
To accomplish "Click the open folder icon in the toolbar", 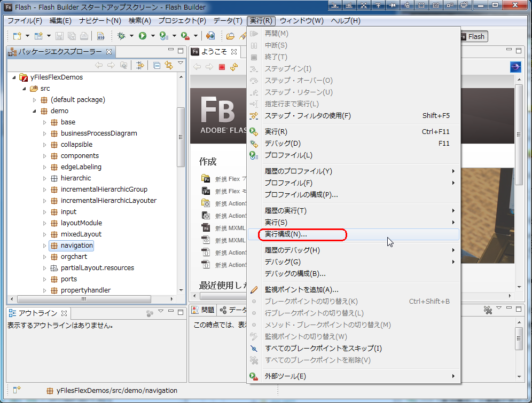I will (x=230, y=36).
